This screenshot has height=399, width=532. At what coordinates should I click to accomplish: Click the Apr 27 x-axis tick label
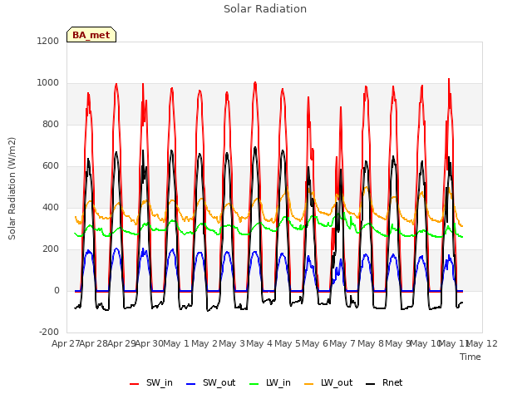(66, 343)
